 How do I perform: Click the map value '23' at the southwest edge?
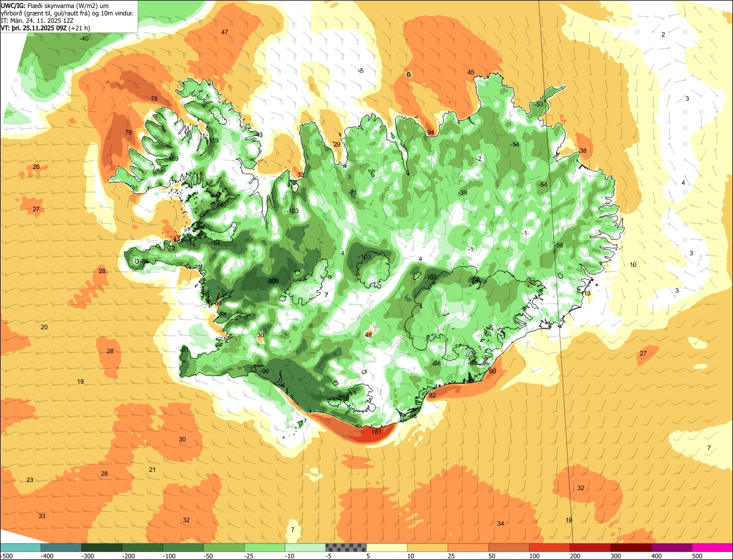click(x=30, y=480)
